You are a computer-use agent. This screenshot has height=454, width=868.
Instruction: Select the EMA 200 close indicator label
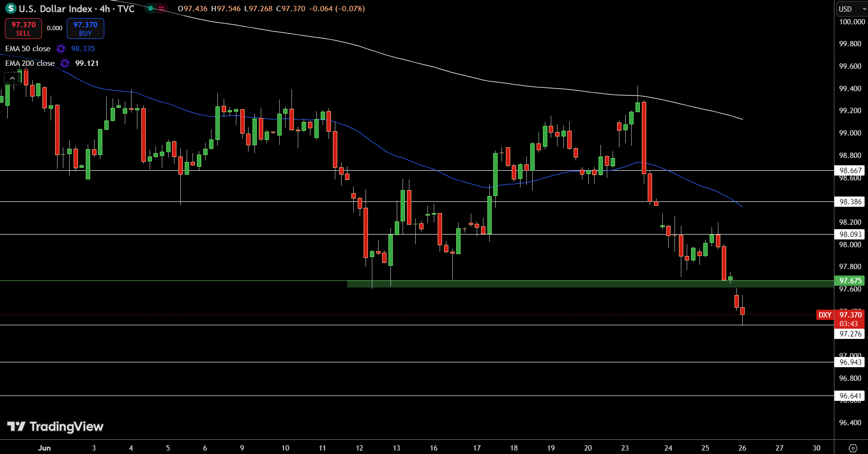pyautogui.click(x=30, y=63)
